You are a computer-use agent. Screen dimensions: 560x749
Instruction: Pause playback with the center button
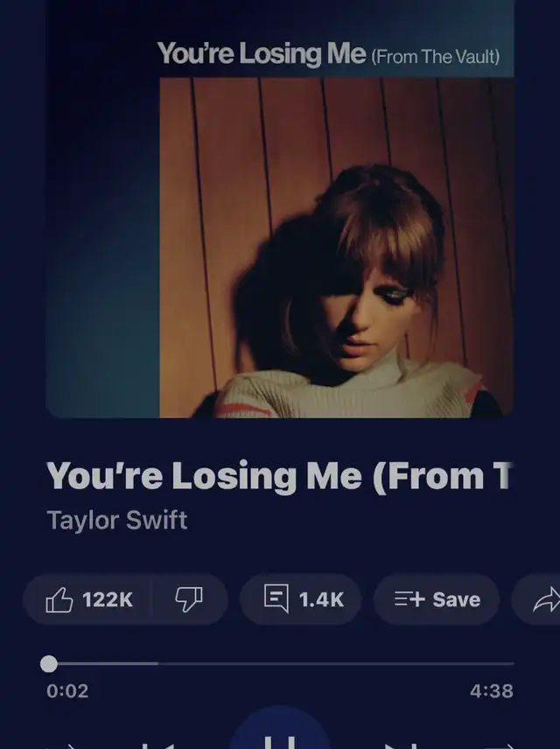pyautogui.click(x=281, y=729)
